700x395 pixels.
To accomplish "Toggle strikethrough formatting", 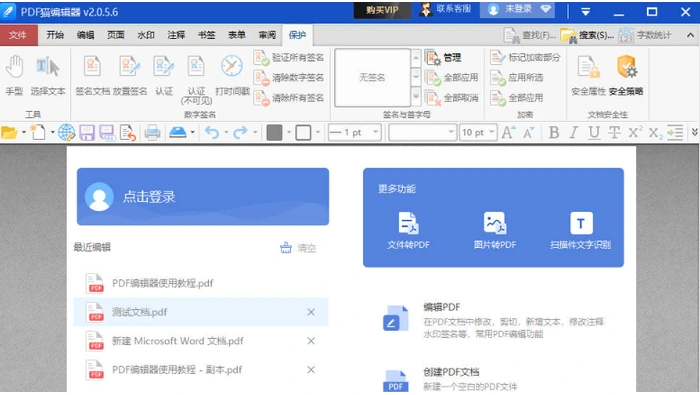I will point(614,133).
